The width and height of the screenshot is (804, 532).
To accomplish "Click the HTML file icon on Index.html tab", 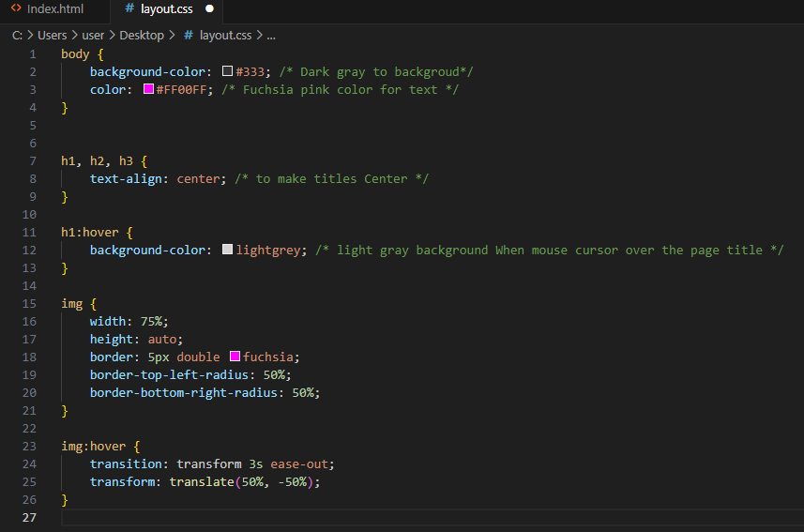I will click(16, 8).
